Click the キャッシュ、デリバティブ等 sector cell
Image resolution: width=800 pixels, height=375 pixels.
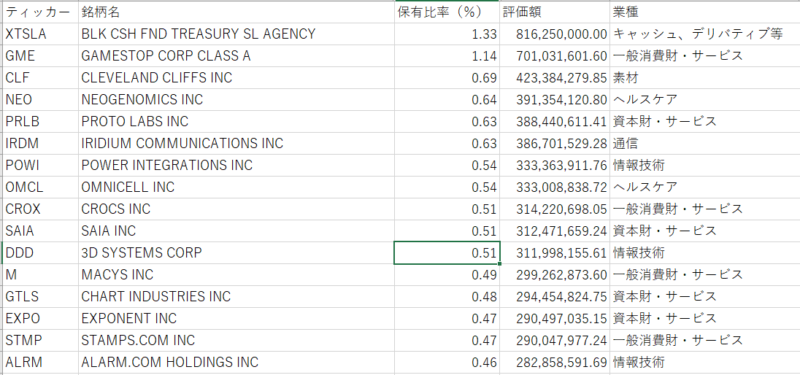(705, 34)
